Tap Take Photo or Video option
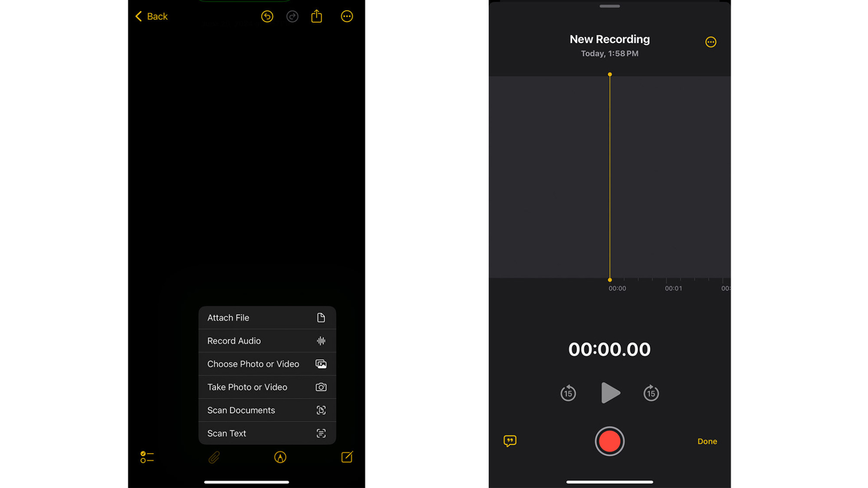 266,386
